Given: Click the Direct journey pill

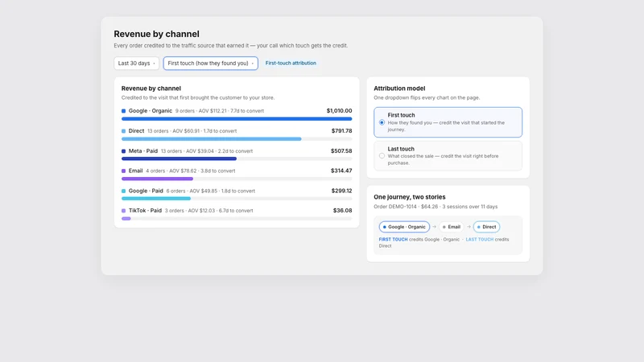Looking at the screenshot, I should click(486, 227).
